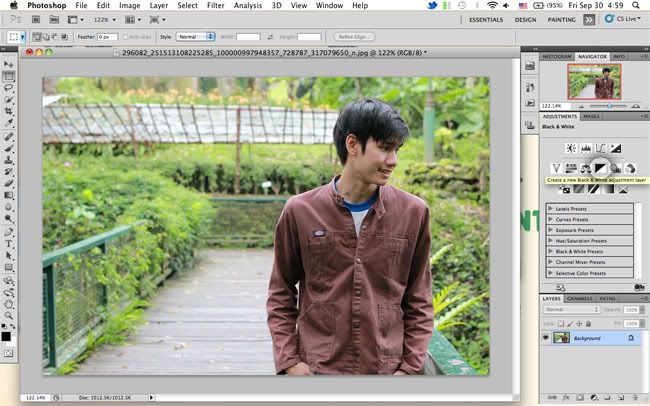Click the foreground color swatch

point(6,336)
